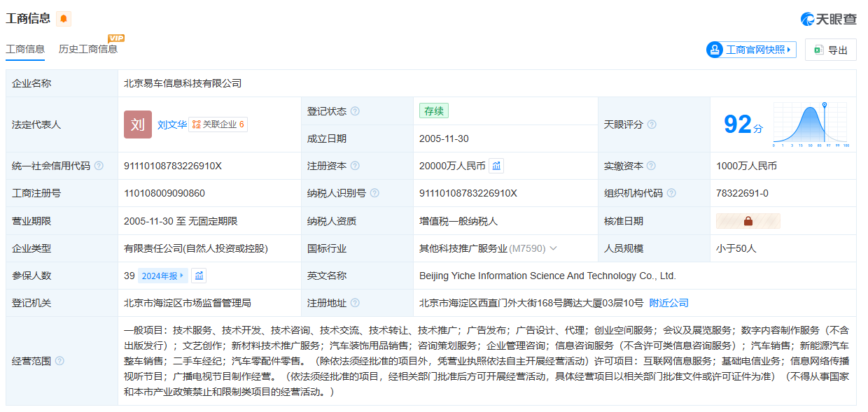Select 增值税一般纳税人 taxpayer qualification

458,221
